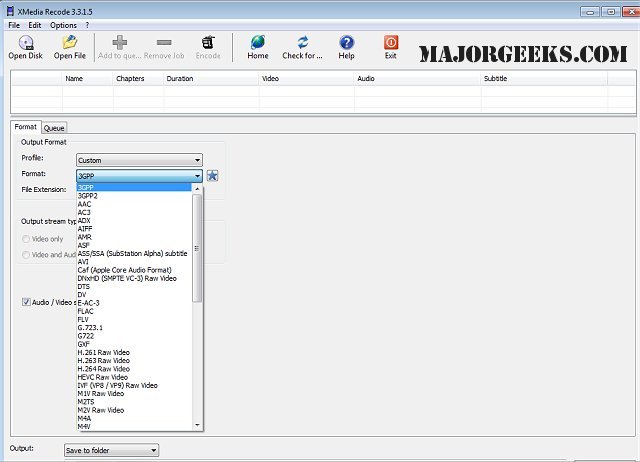
Task: Click the Chapters column header
Action: (138, 79)
